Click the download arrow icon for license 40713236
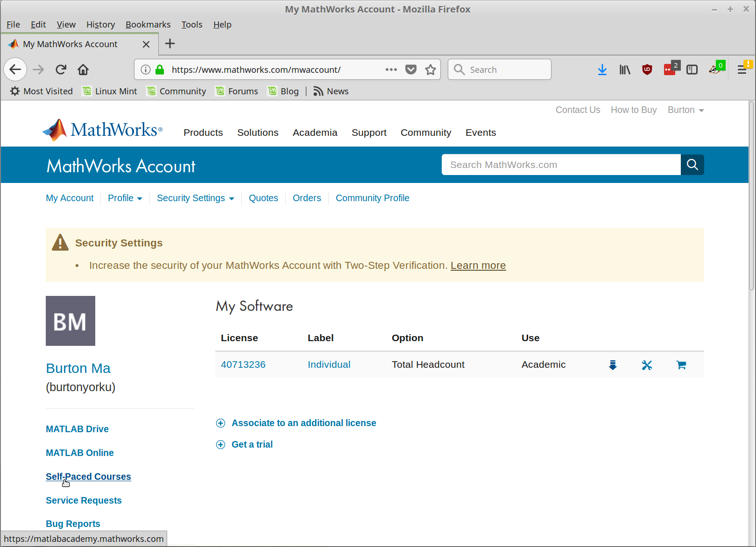This screenshot has height=547, width=756. (613, 365)
